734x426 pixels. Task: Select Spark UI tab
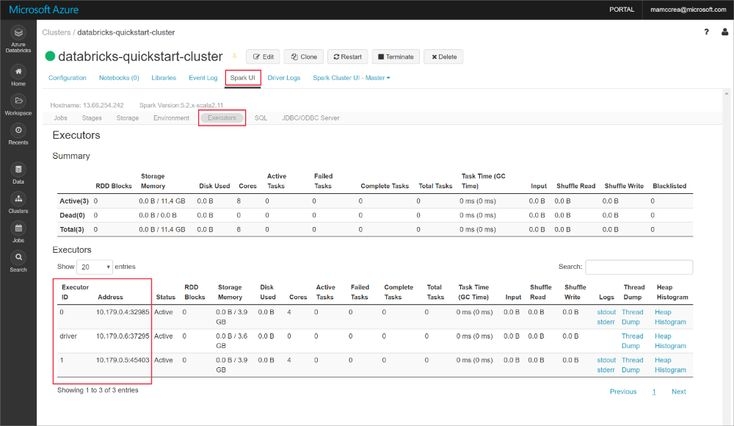(x=242, y=78)
